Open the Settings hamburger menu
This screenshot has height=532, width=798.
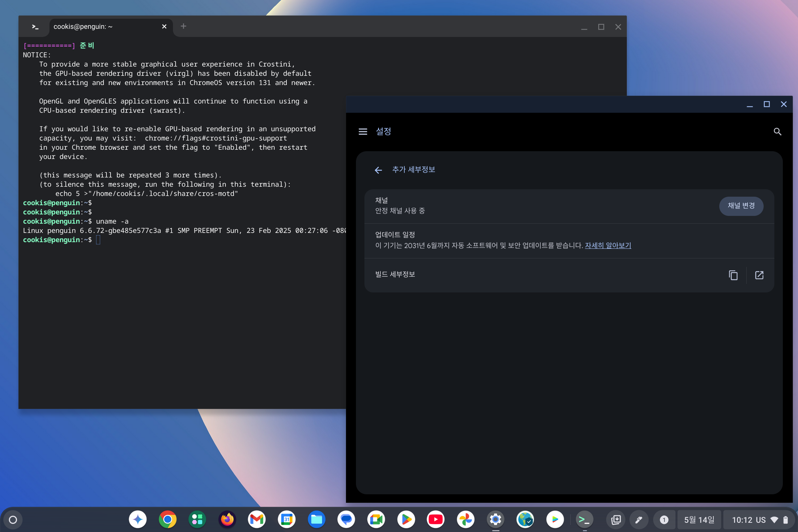pyautogui.click(x=363, y=132)
